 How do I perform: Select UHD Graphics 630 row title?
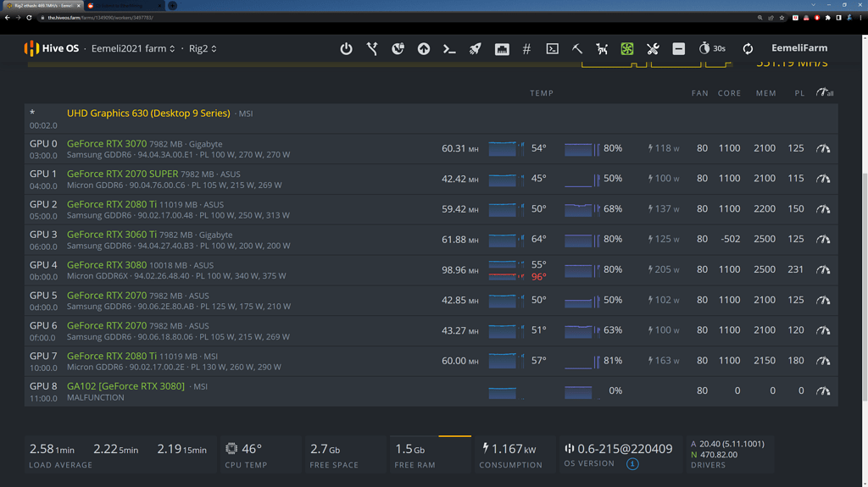148,113
